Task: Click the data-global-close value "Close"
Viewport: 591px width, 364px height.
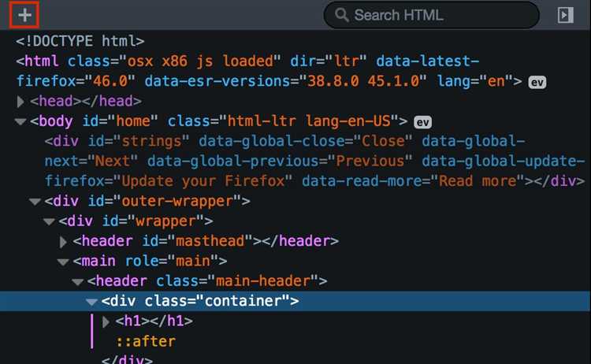Action: click(383, 141)
